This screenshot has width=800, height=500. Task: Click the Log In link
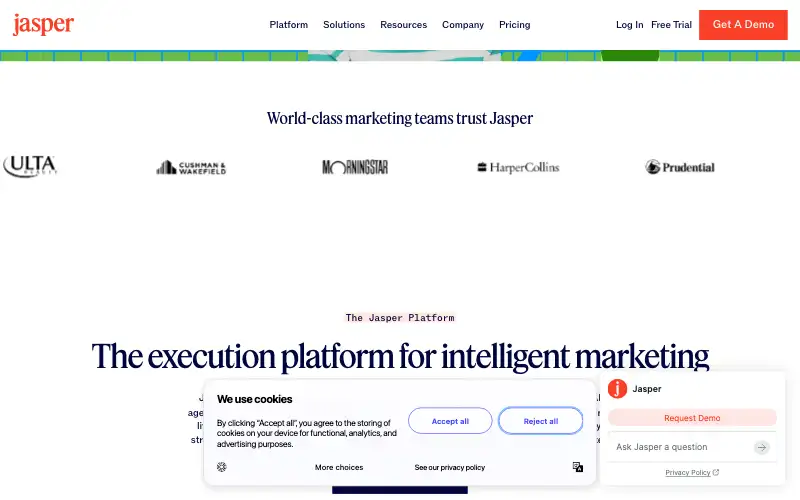click(630, 24)
